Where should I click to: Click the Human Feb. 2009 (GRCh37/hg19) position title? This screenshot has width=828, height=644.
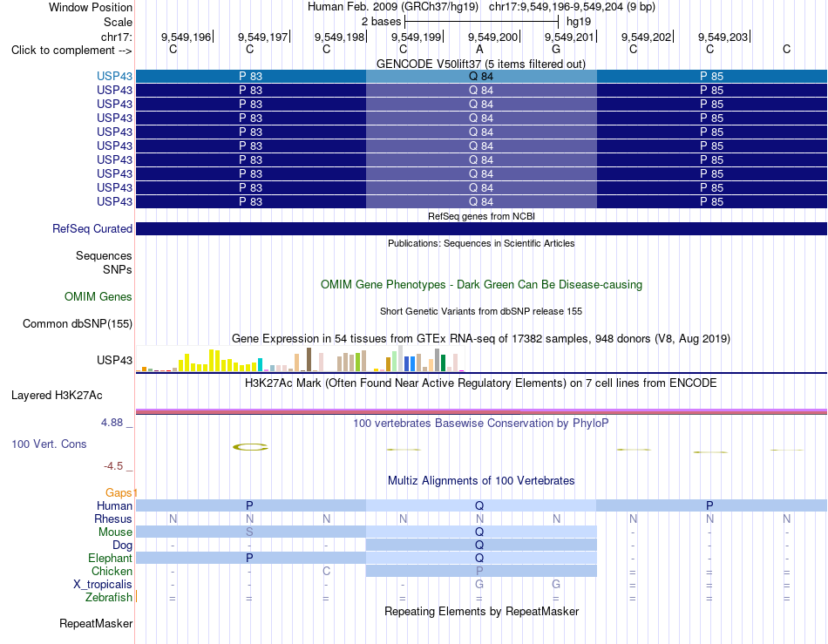393,7
